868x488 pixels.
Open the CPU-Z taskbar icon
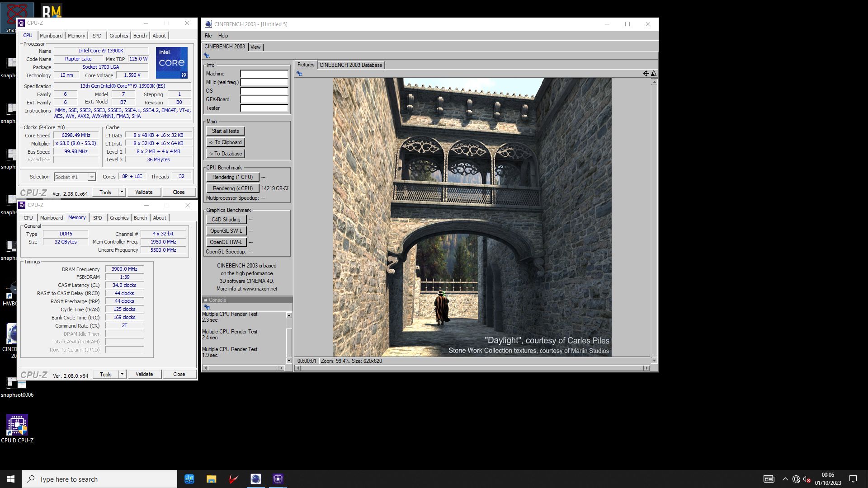point(278,479)
